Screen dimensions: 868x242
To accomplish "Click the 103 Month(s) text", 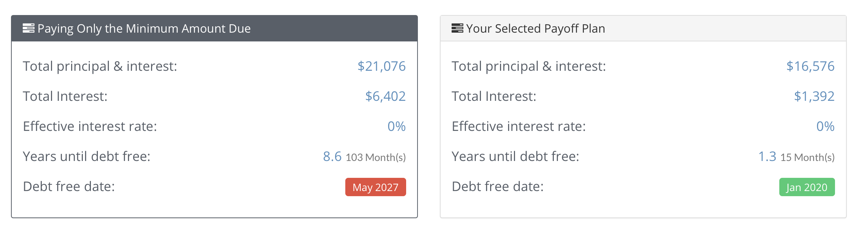I will click(376, 158).
